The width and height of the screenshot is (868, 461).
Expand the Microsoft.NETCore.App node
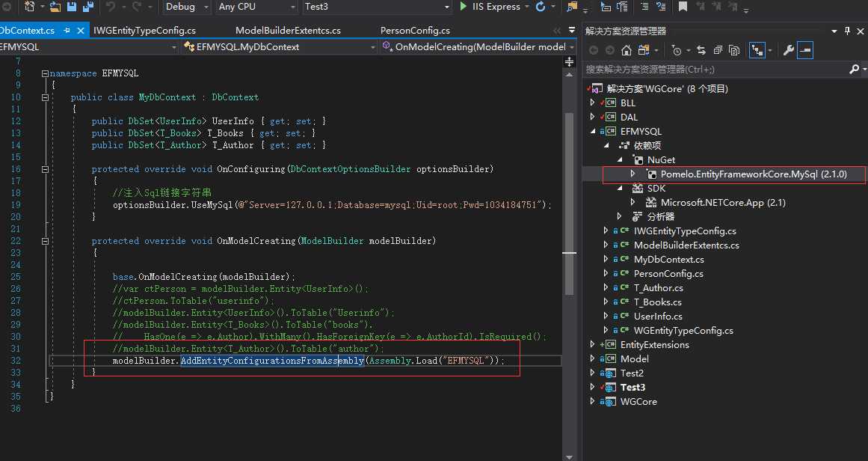632,202
